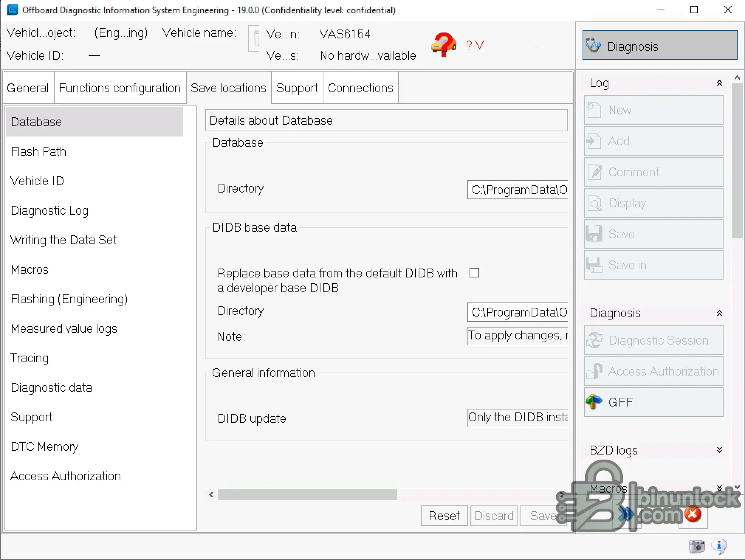Select Database in the settings list
745x560 pixels.
[95, 122]
